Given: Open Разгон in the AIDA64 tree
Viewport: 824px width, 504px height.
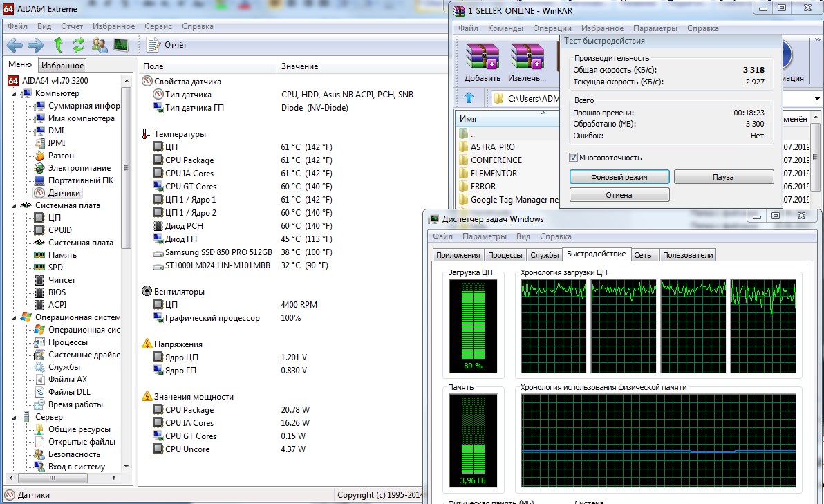Looking at the screenshot, I should click(x=61, y=156).
